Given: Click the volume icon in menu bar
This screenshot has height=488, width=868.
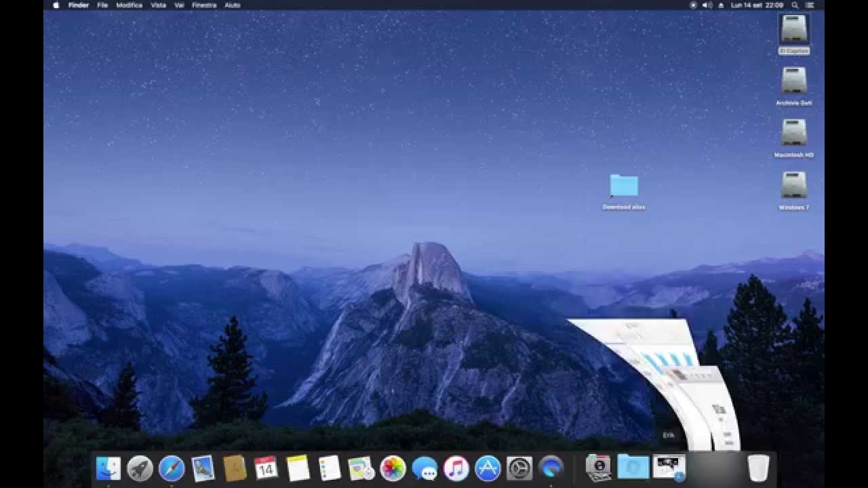Looking at the screenshot, I should 707,5.
